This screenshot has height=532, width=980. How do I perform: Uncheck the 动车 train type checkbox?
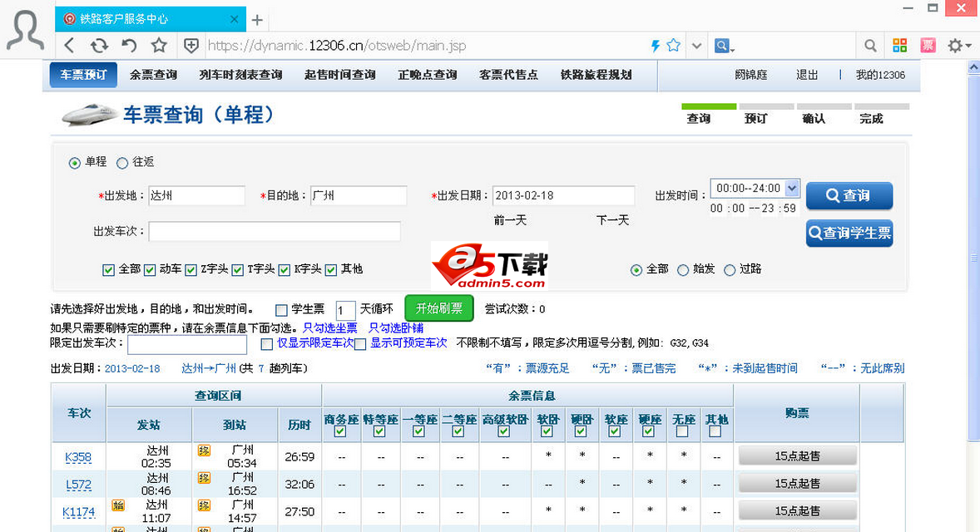click(x=151, y=269)
